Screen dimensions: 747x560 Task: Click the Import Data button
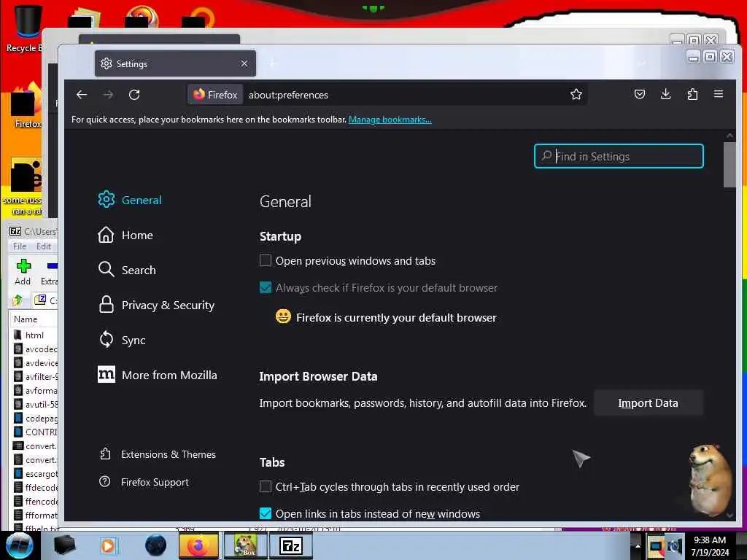pyautogui.click(x=648, y=402)
